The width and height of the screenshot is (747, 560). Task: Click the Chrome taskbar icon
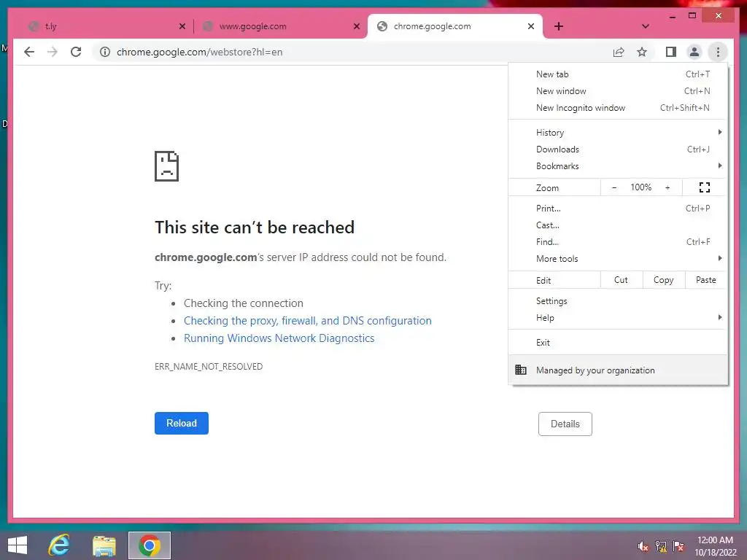pos(149,545)
